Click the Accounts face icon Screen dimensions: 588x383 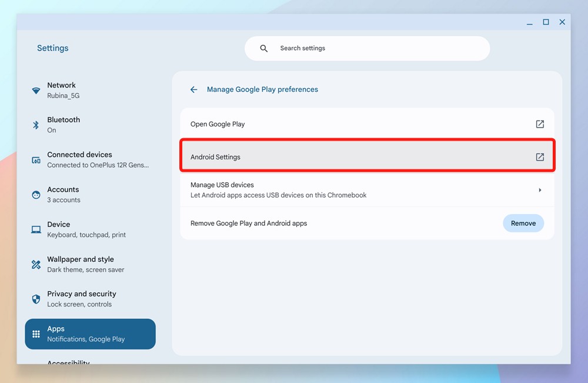point(36,195)
